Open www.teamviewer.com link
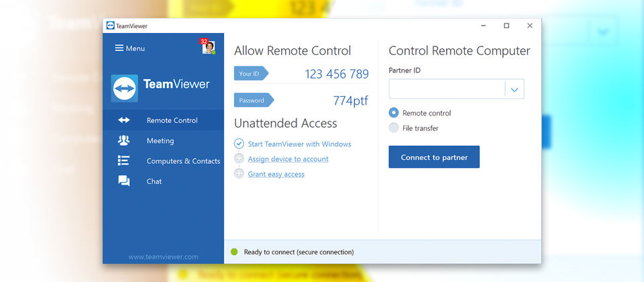Viewport: 644px width, 282px height. [x=163, y=257]
